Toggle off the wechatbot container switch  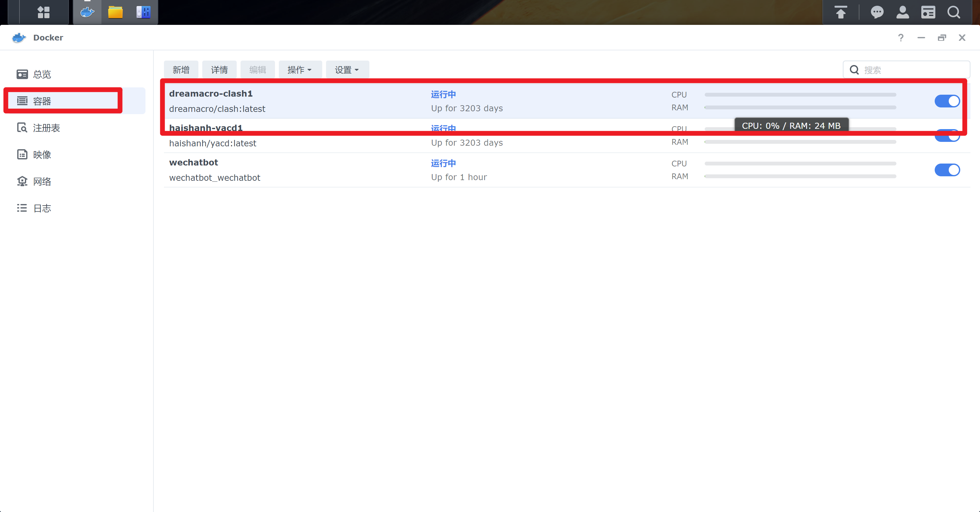pos(947,170)
